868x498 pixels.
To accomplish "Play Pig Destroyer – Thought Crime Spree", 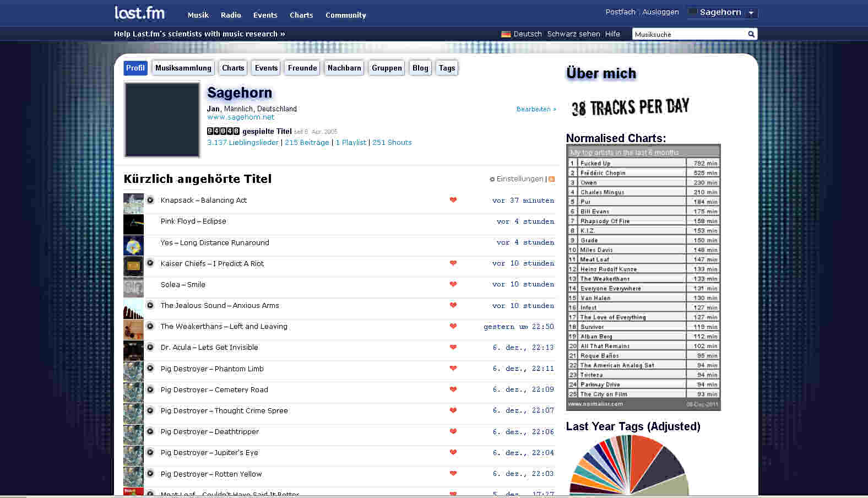I will tap(150, 410).
